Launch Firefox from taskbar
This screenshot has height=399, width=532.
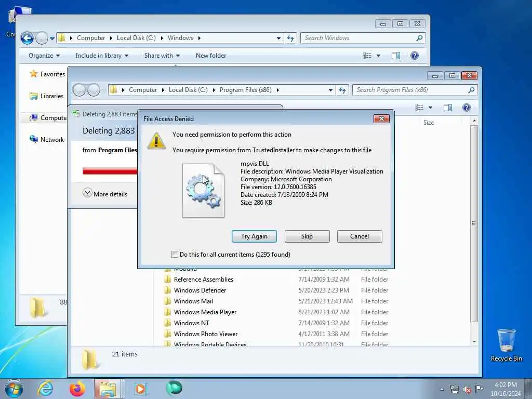[x=77, y=389]
